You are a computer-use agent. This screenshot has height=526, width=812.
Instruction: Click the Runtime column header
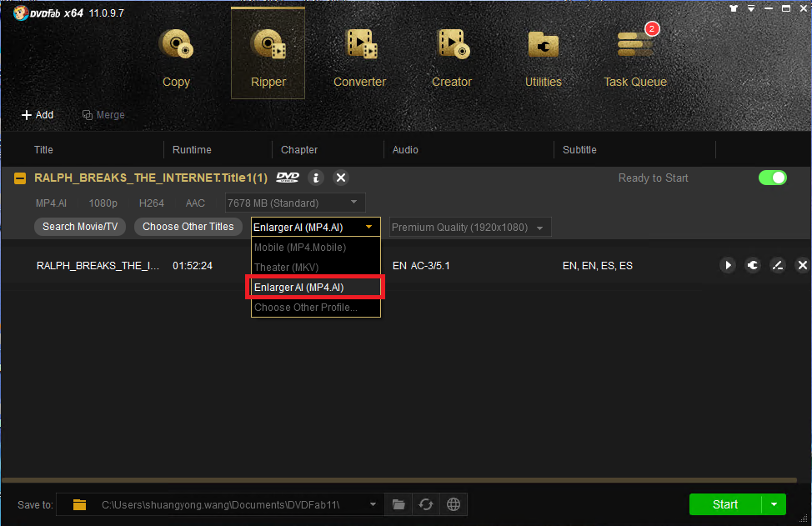(x=192, y=149)
